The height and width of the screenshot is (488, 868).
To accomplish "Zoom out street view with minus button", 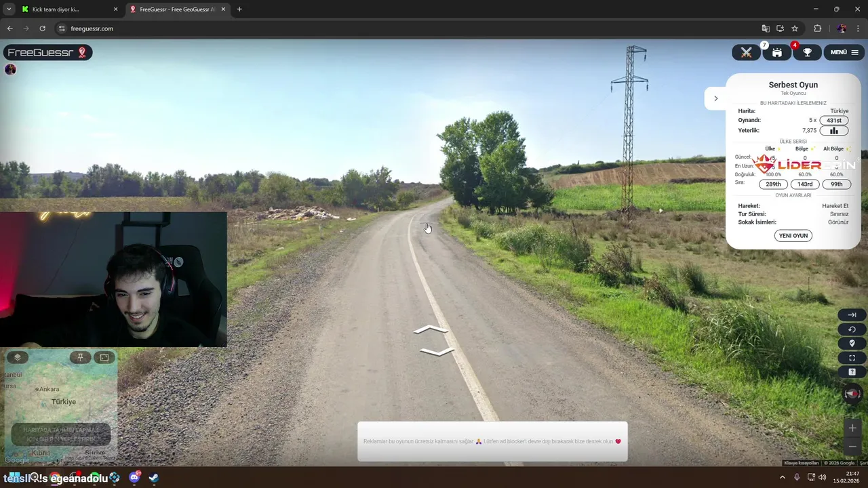I will tap(852, 447).
